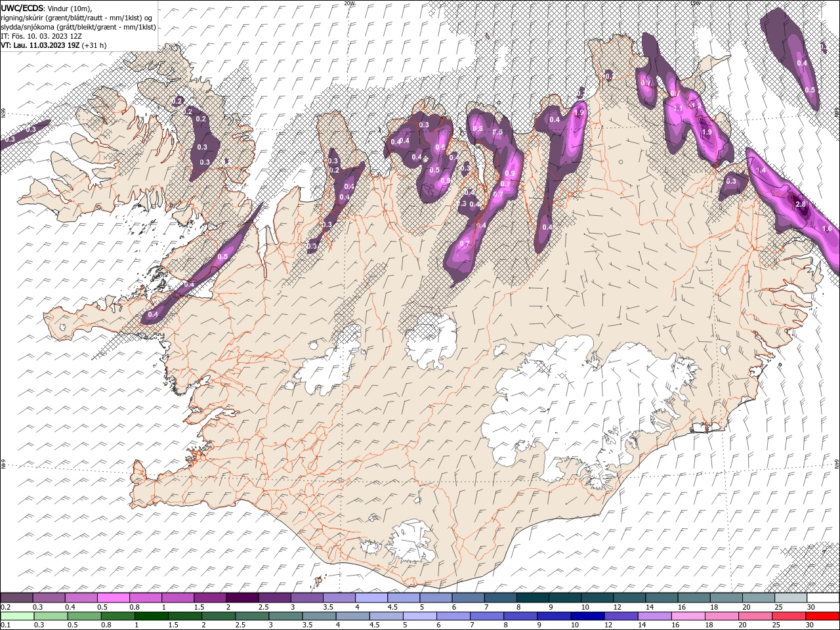840x630 pixels.
Task: Pick top-row legend swatch between 6 and 7
Action: pos(469,598)
